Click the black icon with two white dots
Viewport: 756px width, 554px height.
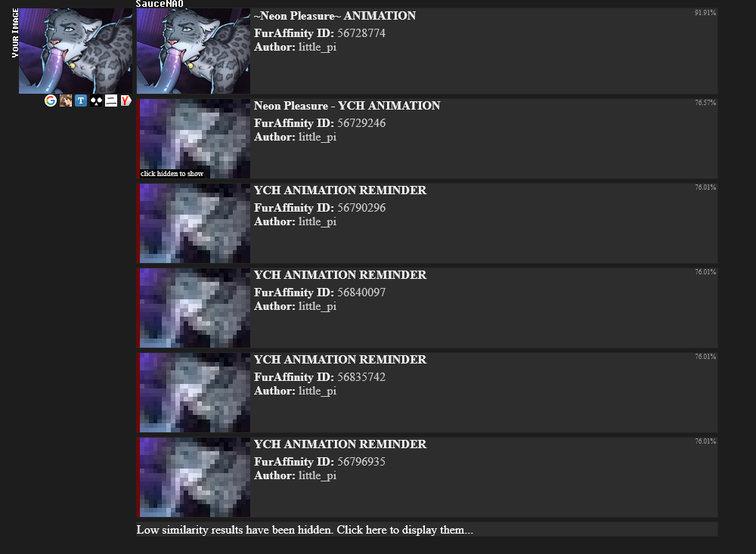click(x=96, y=101)
